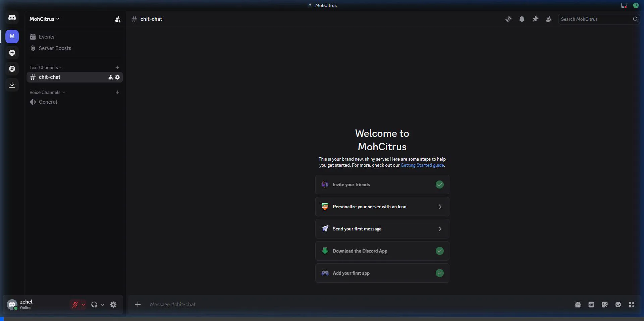The height and width of the screenshot is (321, 644).
Task: Click Add a Server plus icon
Action: coord(12,53)
